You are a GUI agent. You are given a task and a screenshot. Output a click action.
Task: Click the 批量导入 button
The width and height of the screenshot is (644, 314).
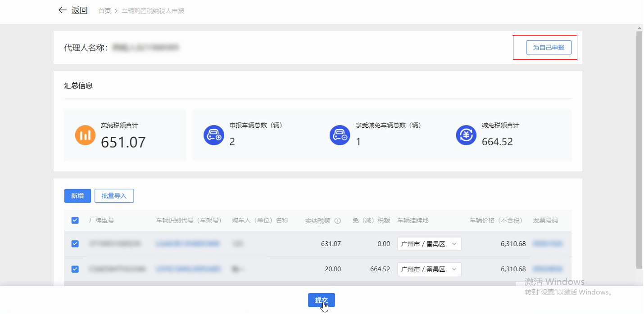pos(114,196)
